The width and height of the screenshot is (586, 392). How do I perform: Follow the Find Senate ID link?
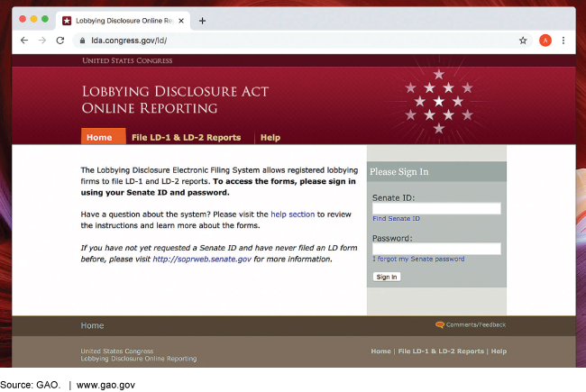coord(396,219)
